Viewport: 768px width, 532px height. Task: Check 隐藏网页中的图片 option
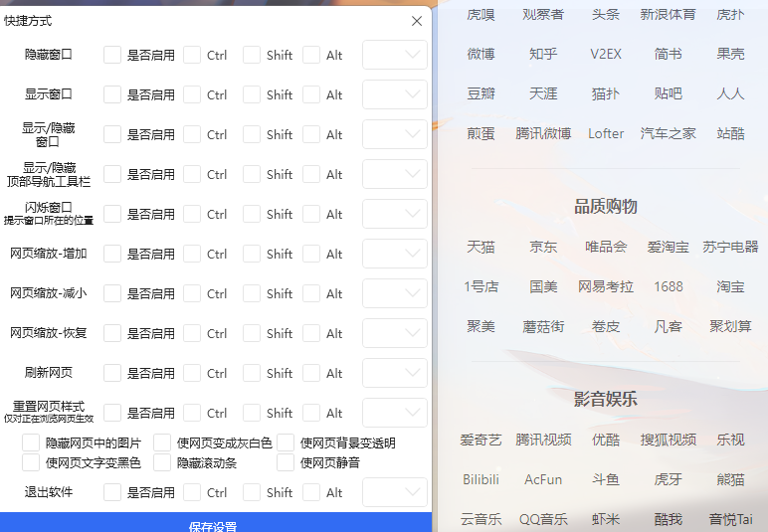(31, 443)
